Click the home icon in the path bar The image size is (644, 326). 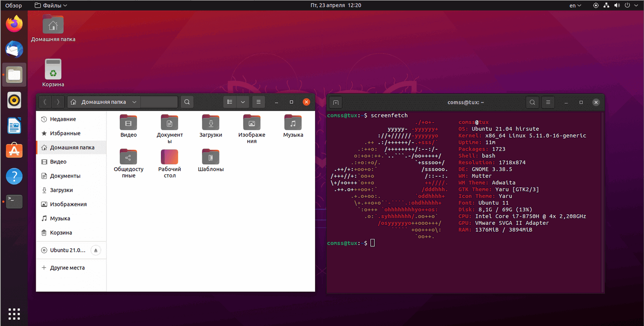73,102
